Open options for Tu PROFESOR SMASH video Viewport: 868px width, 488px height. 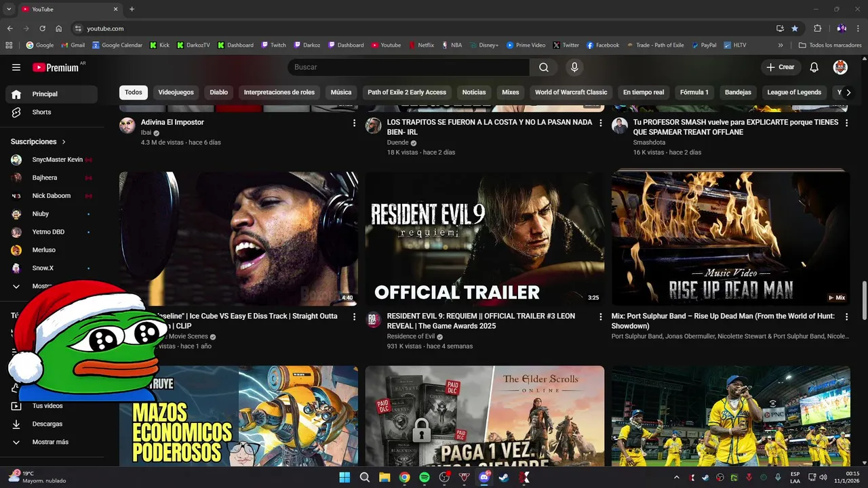846,123
